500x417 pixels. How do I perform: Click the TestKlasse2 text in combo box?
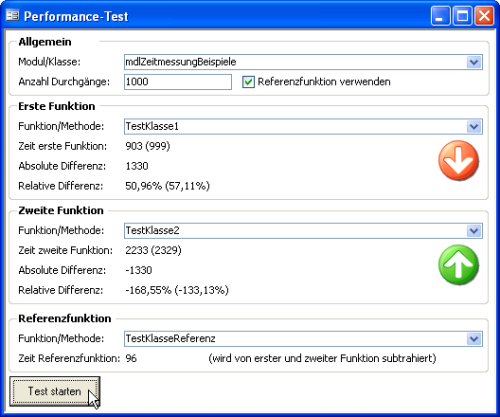point(152,230)
